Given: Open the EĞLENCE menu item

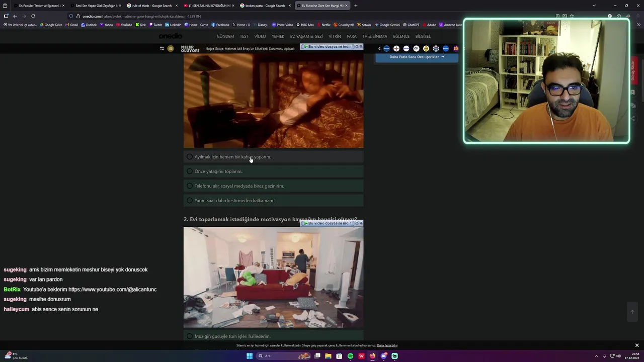Looking at the screenshot, I should click(401, 36).
